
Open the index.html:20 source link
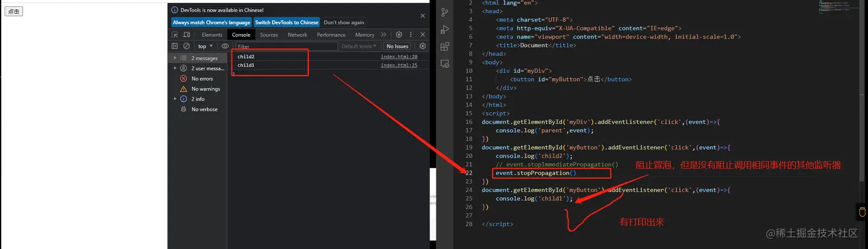[x=399, y=56]
